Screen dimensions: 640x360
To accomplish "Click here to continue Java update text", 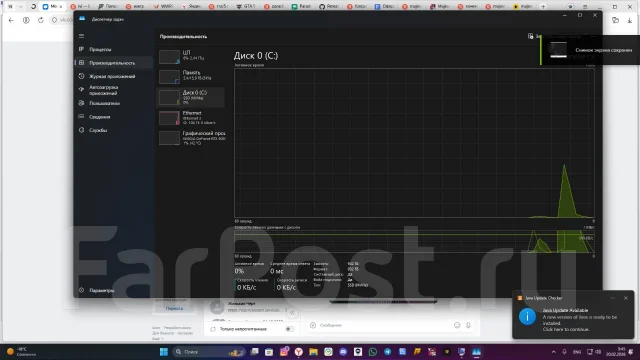I will [x=566, y=329].
